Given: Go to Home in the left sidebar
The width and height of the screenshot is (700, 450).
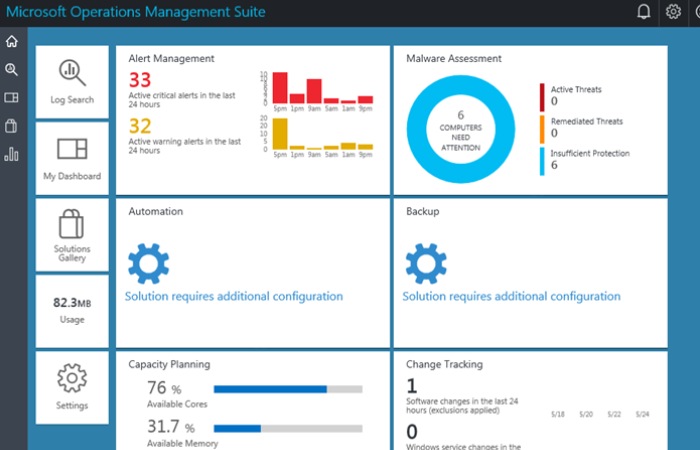Looking at the screenshot, I should (x=12, y=41).
